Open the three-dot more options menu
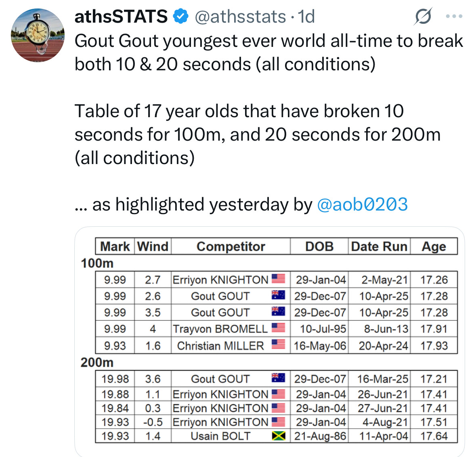 454,16
